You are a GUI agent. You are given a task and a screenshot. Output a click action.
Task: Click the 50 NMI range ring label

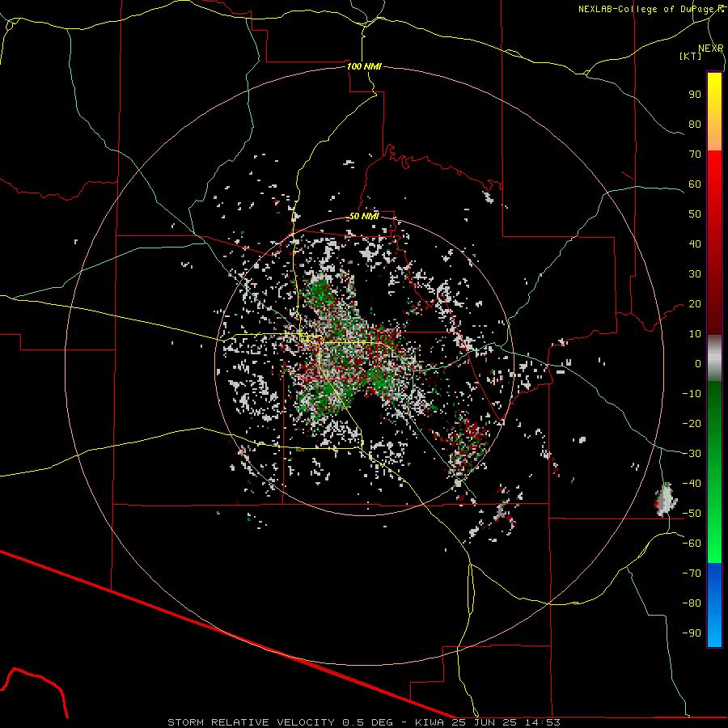click(x=364, y=216)
